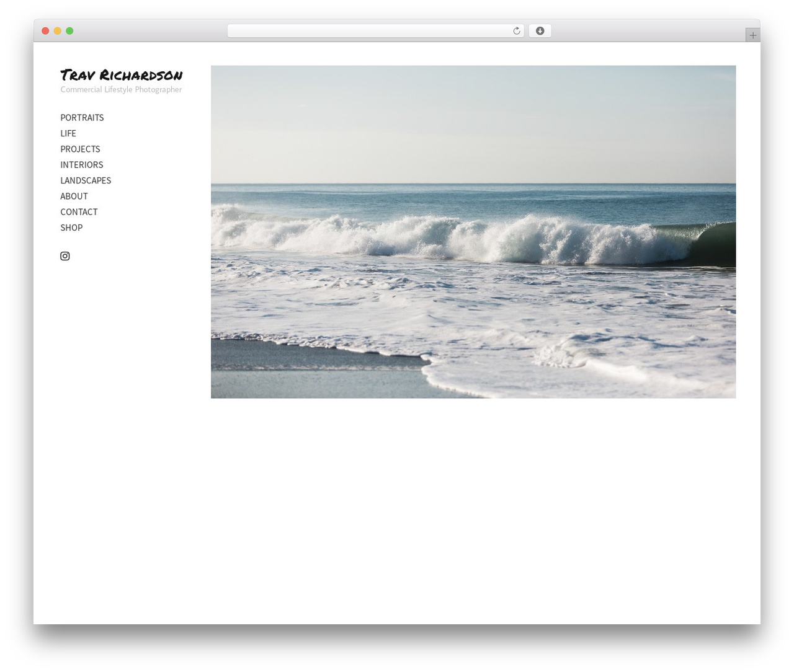Image resolution: width=794 pixels, height=672 pixels.
Task: Go to the Shop page
Action: 71,228
